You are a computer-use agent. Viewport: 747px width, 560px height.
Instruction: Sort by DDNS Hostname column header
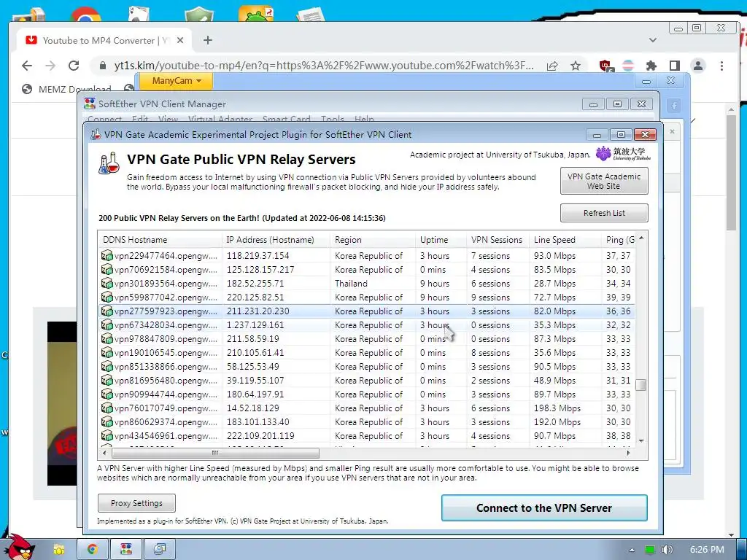click(x=160, y=240)
